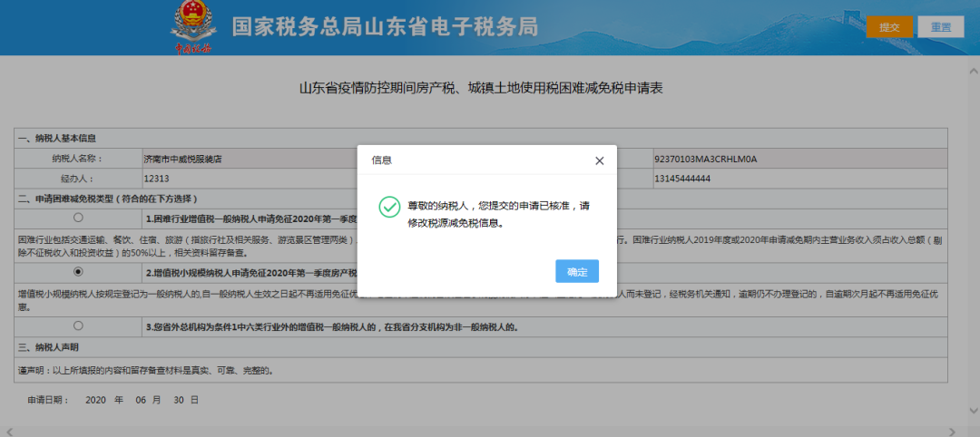Click the national tax emblem logo
Viewport: 980px width, 437px height.
pyautogui.click(x=193, y=27)
